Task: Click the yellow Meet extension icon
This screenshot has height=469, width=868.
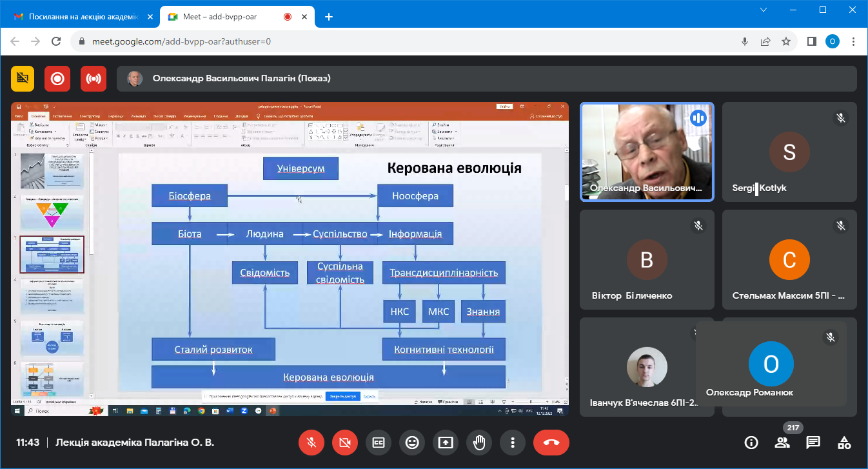Action: tap(23, 79)
